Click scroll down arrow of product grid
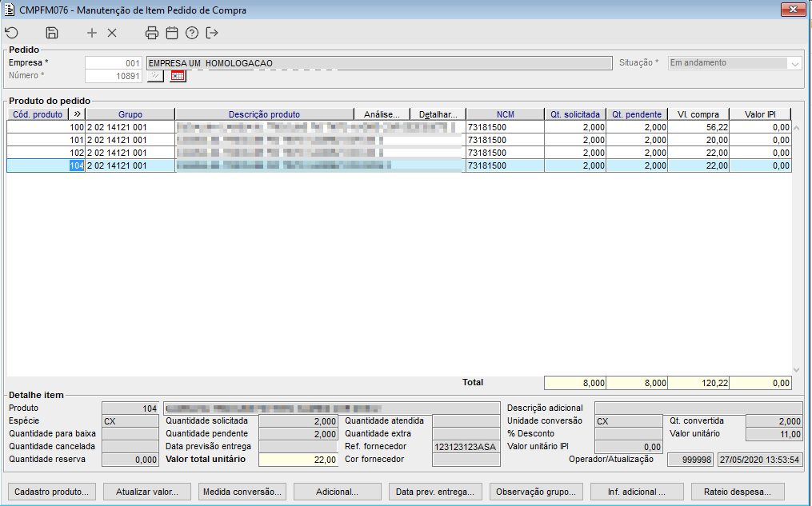The image size is (812, 506). coord(797,369)
